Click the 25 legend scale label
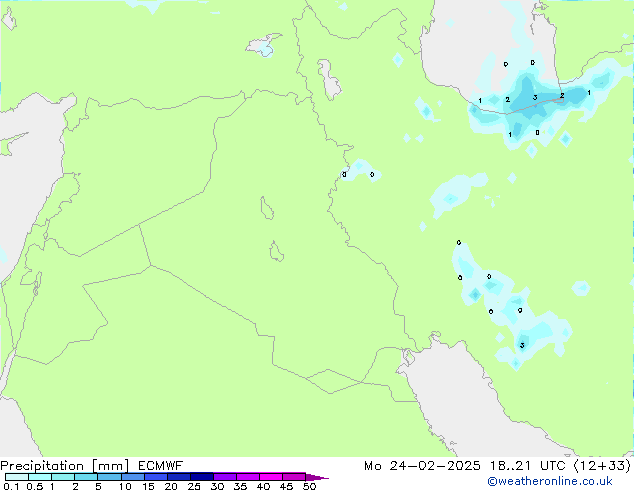The height and width of the screenshot is (490, 634). point(194,486)
